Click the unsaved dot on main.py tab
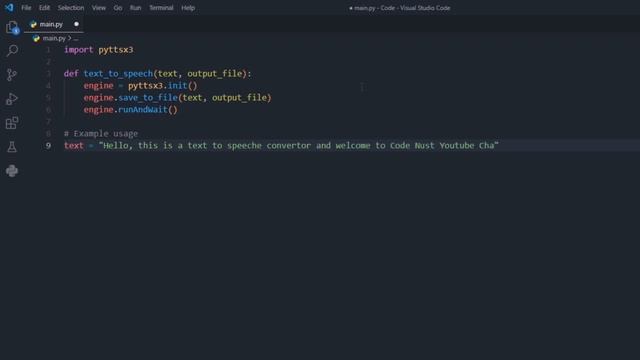 pyautogui.click(x=76, y=24)
